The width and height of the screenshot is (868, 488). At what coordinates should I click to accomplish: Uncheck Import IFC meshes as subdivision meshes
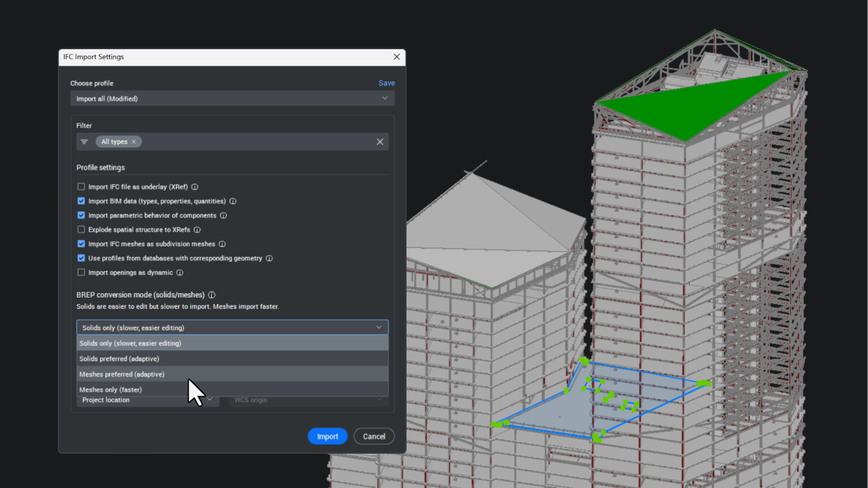coord(81,244)
